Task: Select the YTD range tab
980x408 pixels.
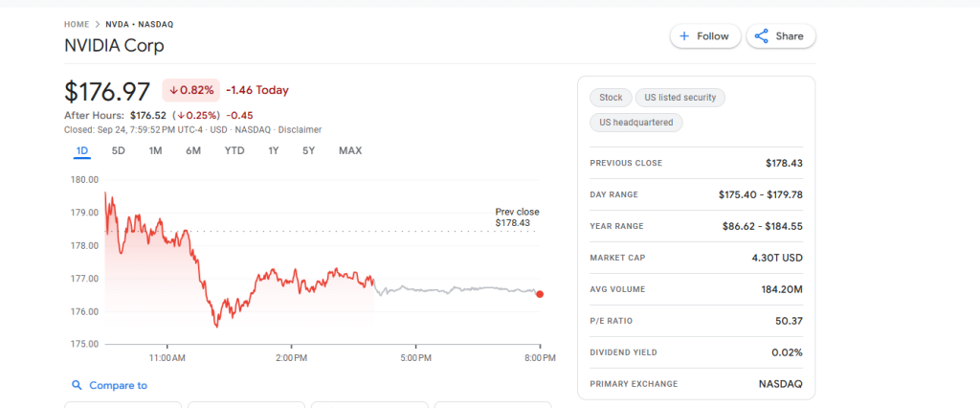Action: [x=234, y=150]
